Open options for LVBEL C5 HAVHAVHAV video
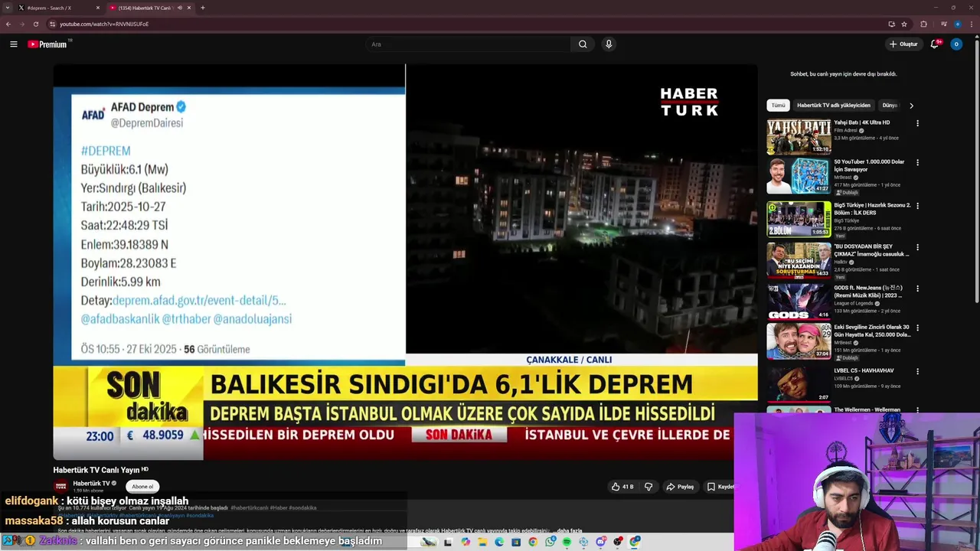 (x=917, y=371)
